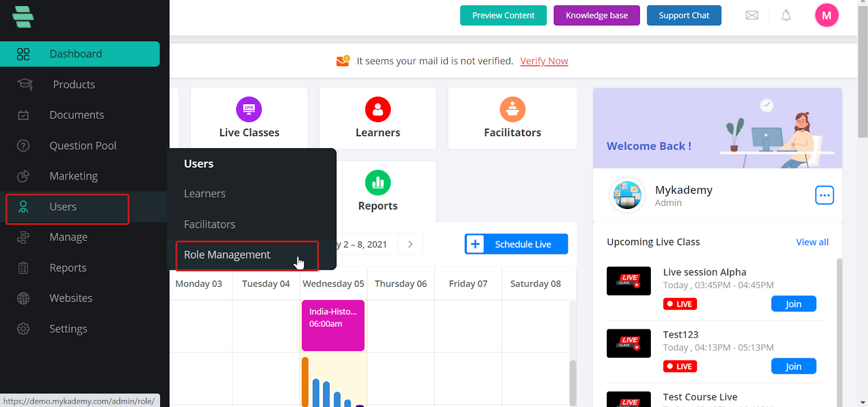Click the Upcoming Live Class list scrollbar
Viewport: 868px width, 407px height.
[x=839, y=332]
